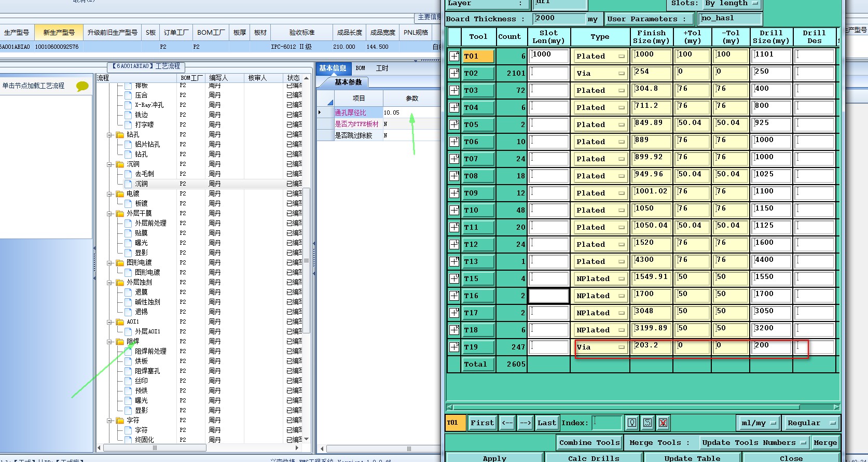Click the yellow speech bubble icon
The height and width of the screenshot is (462, 868).
(x=82, y=86)
